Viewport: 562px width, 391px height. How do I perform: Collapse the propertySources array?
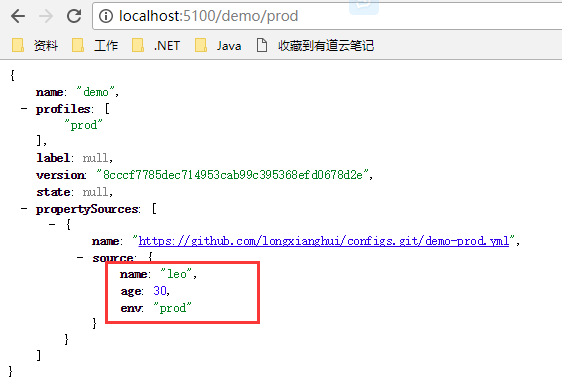(x=24, y=208)
